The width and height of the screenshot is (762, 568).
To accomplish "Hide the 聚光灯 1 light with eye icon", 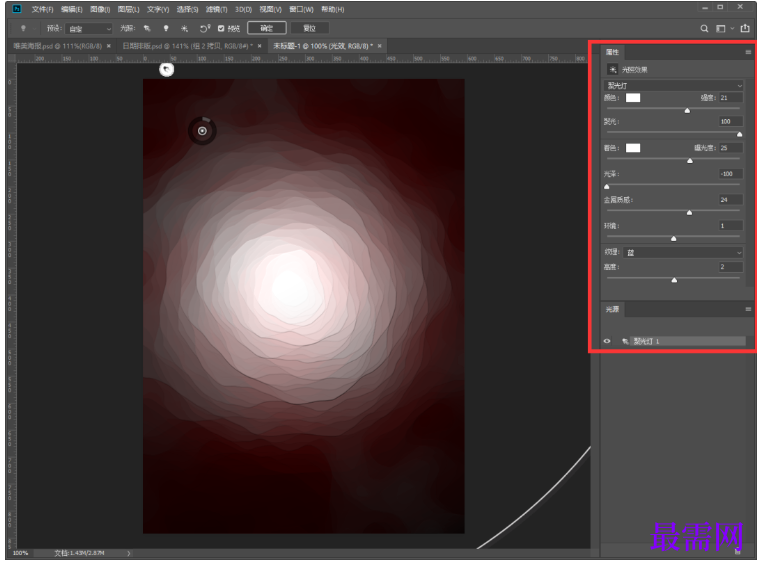I will (x=607, y=341).
